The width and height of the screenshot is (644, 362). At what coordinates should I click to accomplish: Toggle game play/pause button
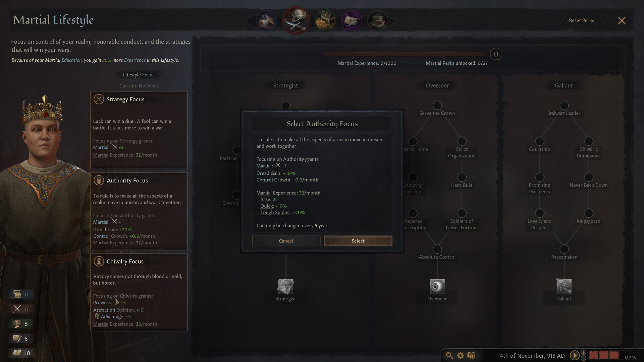[x=575, y=355]
